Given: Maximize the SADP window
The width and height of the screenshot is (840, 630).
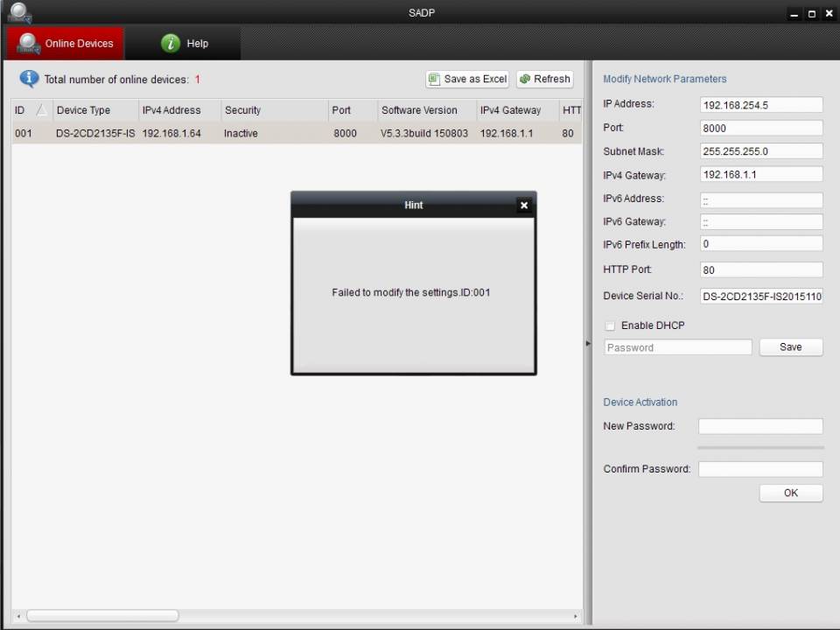Looking at the screenshot, I should coord(812,14).
